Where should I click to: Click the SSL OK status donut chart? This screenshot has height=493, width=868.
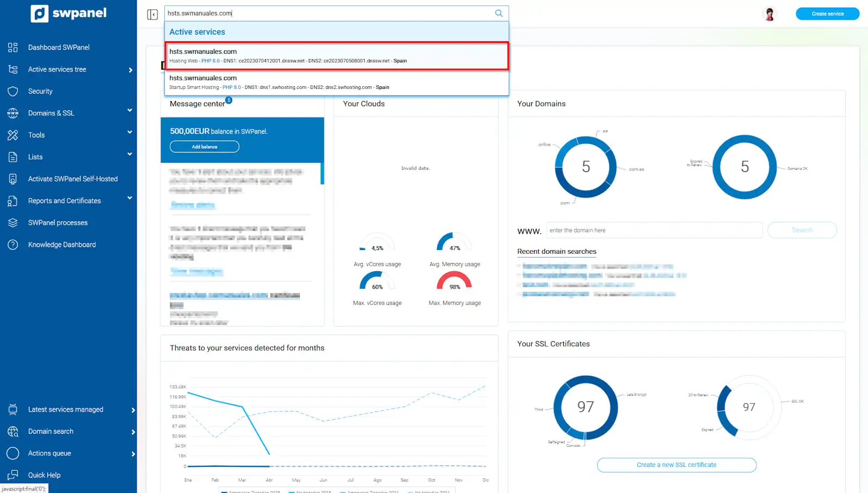(x=749, y=407)
